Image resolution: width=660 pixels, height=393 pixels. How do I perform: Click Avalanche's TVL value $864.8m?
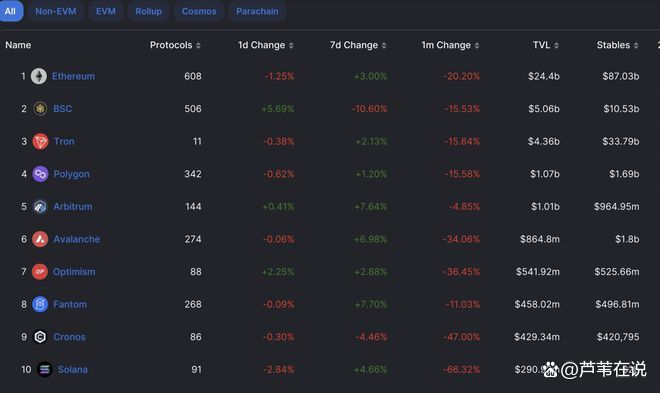[540, 239]
